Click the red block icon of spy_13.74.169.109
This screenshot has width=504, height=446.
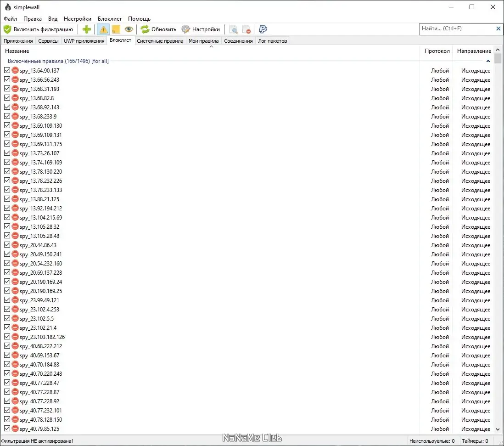pyautogui.click(x=15, y=162)
